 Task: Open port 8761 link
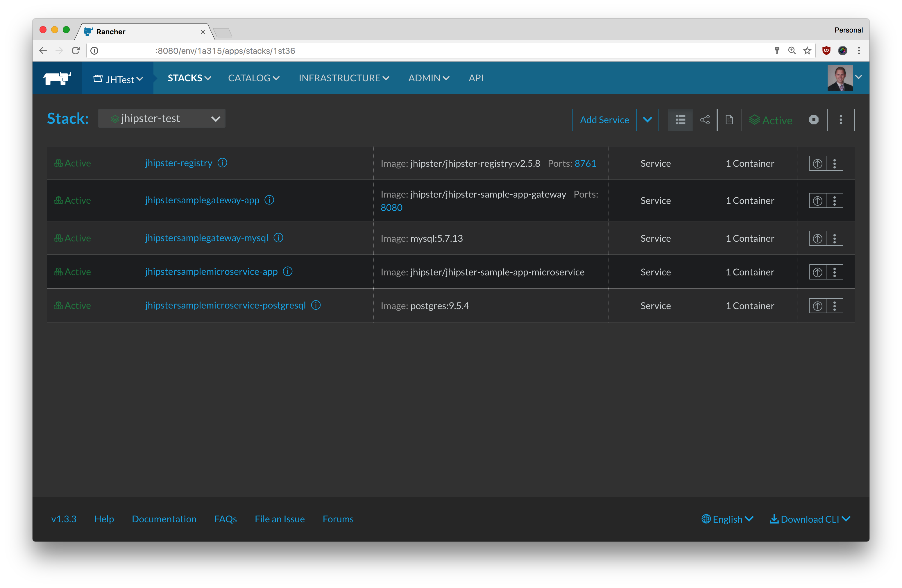click(586, 164)
